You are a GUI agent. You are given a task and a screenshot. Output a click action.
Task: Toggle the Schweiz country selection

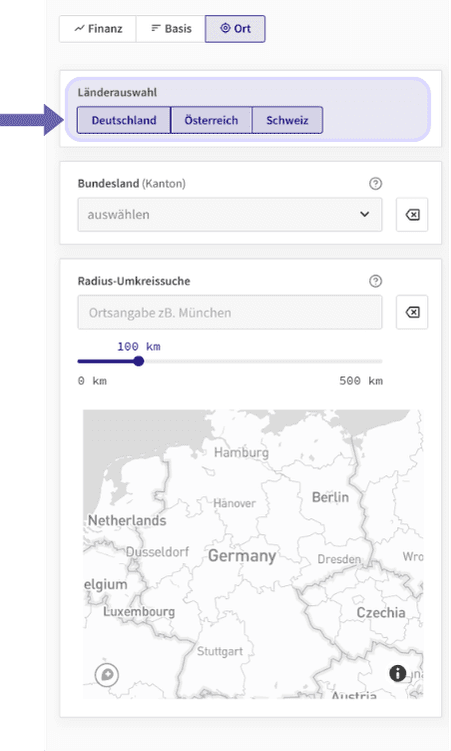coord(287,120)
